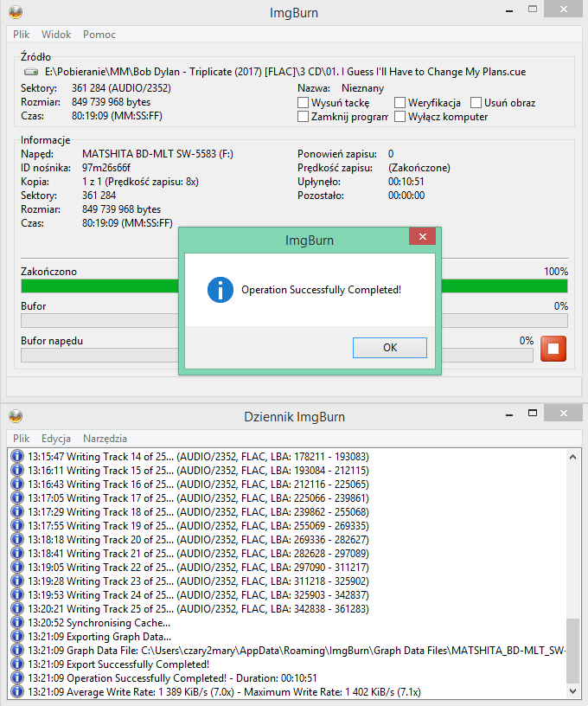Click the Zakończono green progress bar

(x=294, y=286)
